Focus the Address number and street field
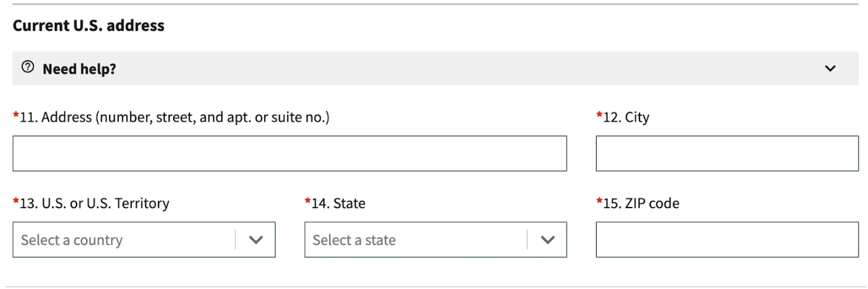Screen dimensions: 868x289 coord(289,153)
